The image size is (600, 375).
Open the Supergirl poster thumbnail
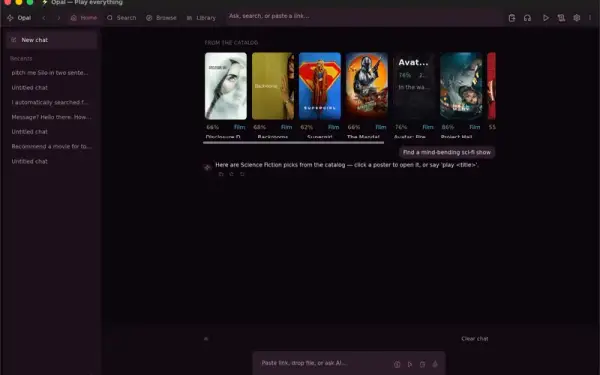(320, 86)
